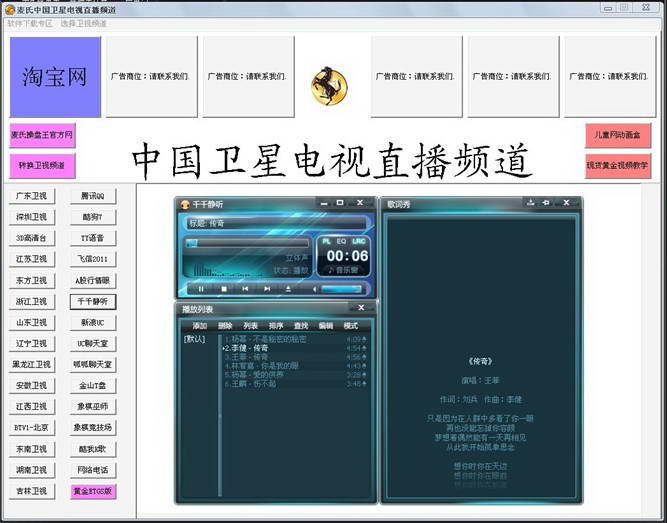Launch 腾讯QQ from the software list
667x523 pixels.
tap(93, 196)
